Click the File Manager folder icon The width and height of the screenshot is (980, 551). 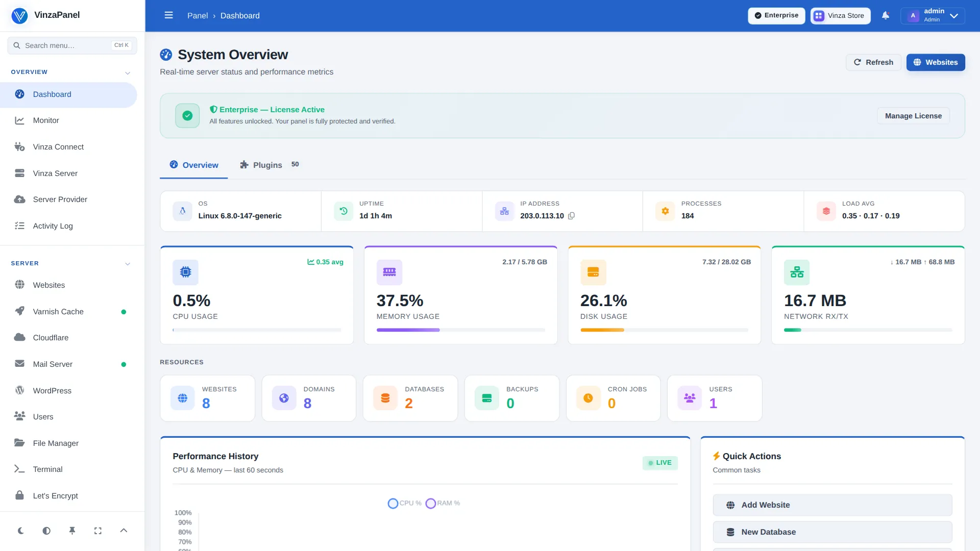point(19,443)
